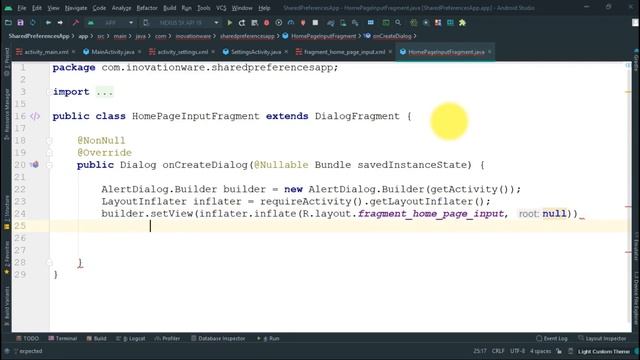Screen dimensions: 640x360
Task: Open the View menu
Action: click(53, 8)
